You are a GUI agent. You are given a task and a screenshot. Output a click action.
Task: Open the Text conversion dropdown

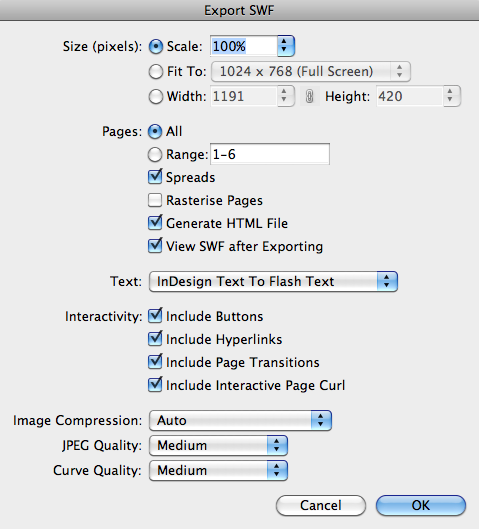(x=273, y=281)
